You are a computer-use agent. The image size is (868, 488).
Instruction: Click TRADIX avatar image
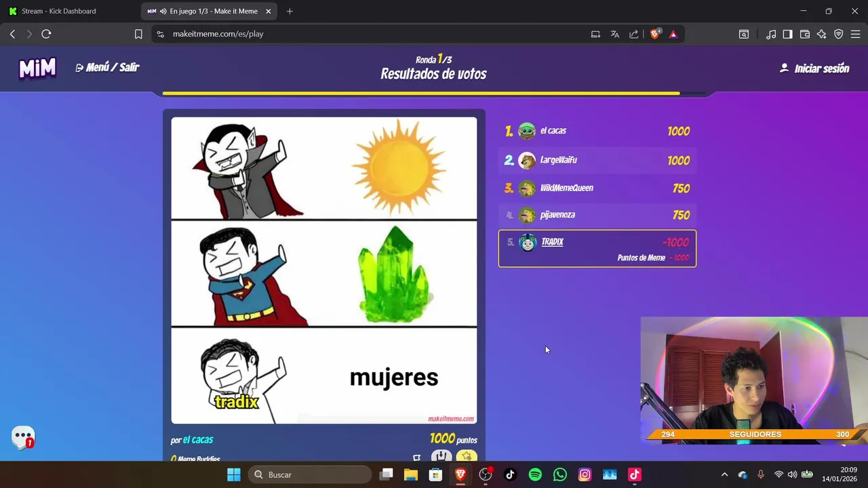(x=527, y=243)
